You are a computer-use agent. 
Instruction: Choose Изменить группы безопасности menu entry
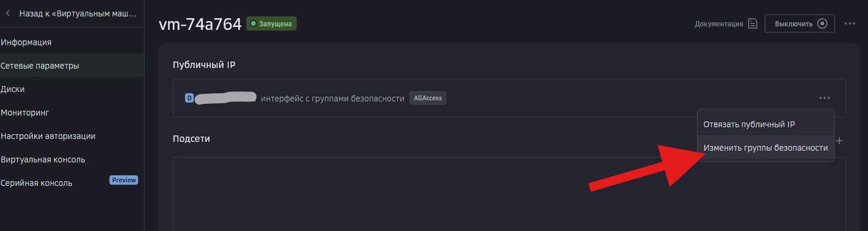(x=766, y=148)
